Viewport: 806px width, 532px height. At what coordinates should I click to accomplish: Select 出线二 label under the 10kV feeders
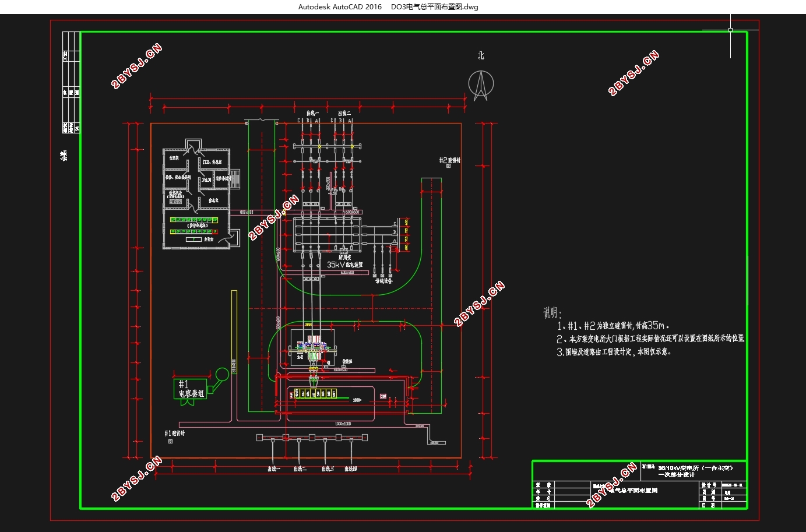pos(300,468)
